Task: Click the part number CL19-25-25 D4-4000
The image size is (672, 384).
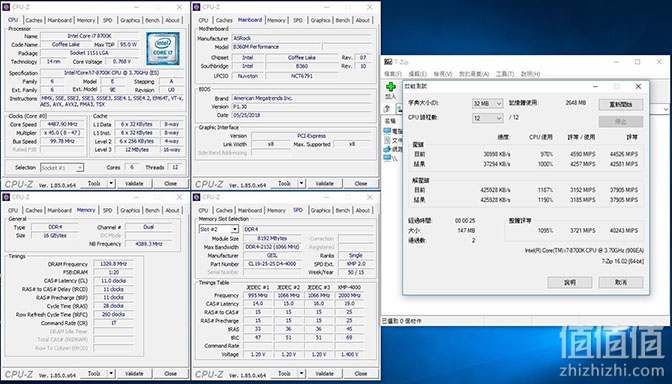Action: pyautogui.click(x=272, y=264)
